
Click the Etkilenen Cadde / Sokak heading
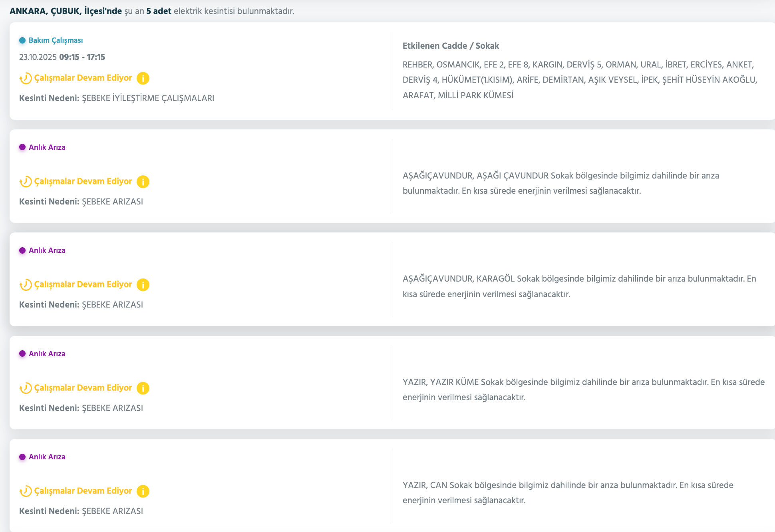click(x=451, y=46)
